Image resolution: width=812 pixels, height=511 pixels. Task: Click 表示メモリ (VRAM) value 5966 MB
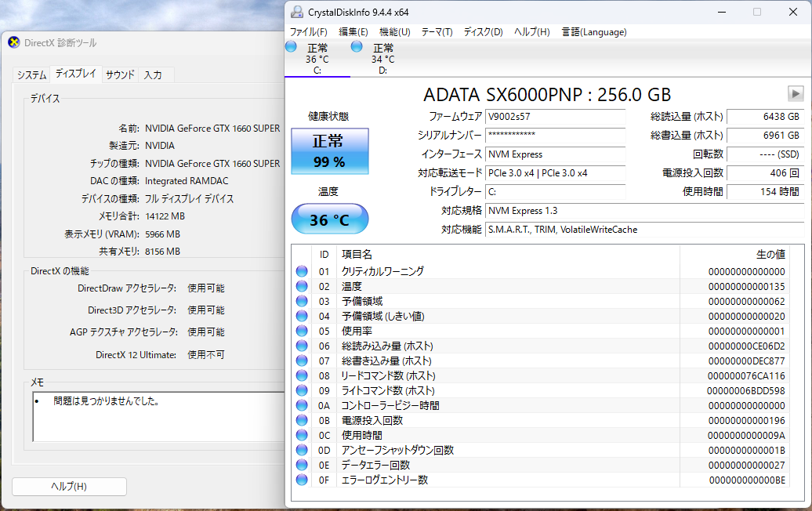pyautogui.click(x=162, y=234)
